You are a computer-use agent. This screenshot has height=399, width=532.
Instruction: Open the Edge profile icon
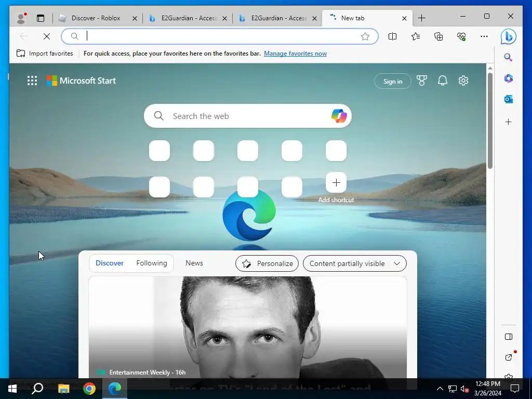pyautogui.click(x=21, y=18)
